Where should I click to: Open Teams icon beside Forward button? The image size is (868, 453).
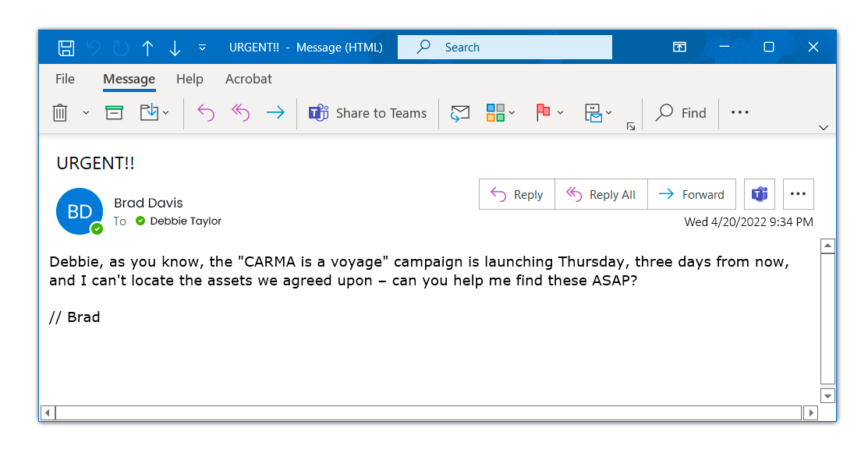759,195
